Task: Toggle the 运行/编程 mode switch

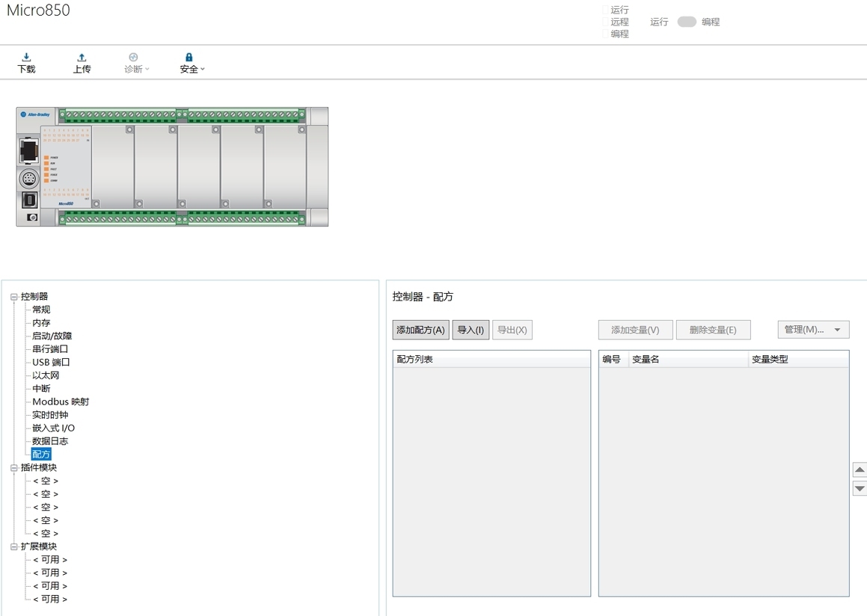Action: (686, 22)
